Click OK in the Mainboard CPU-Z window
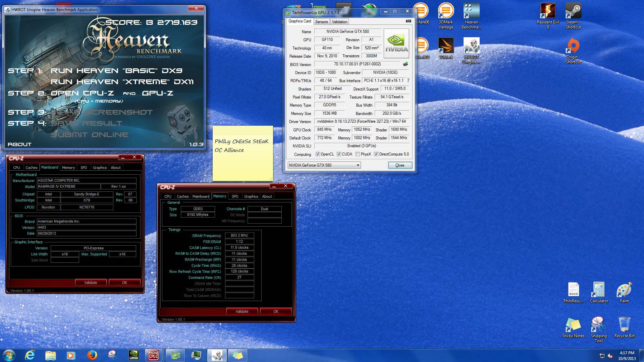Image resolution: width=644 pixels, height=362 pixels. coord(124,283)
